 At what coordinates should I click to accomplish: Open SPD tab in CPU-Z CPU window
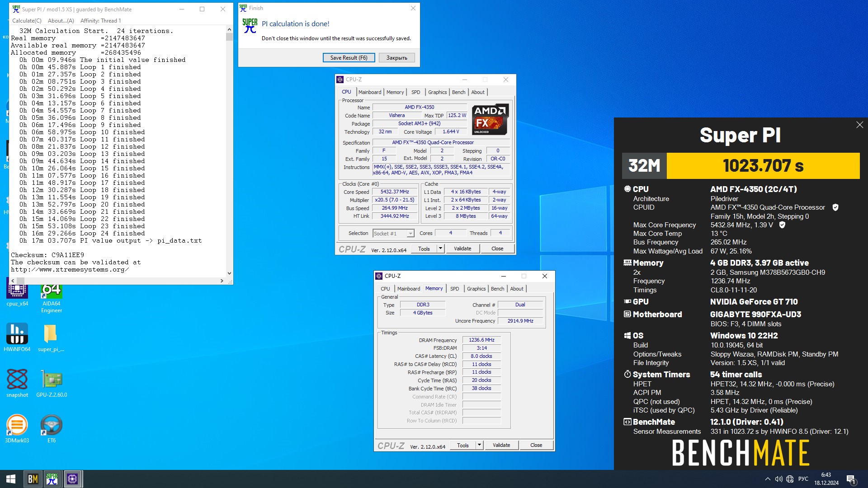(416, 92)
